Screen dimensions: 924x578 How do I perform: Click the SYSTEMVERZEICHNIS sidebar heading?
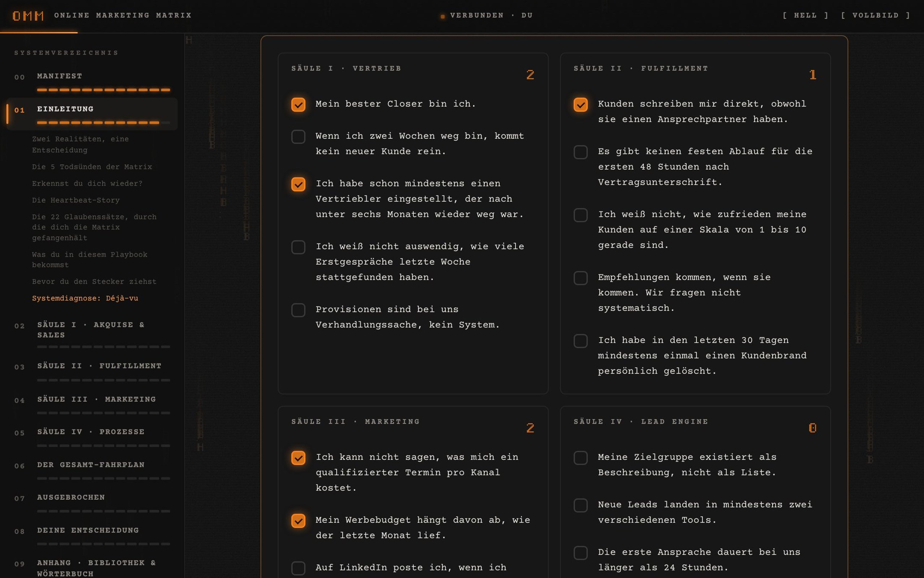66,53
